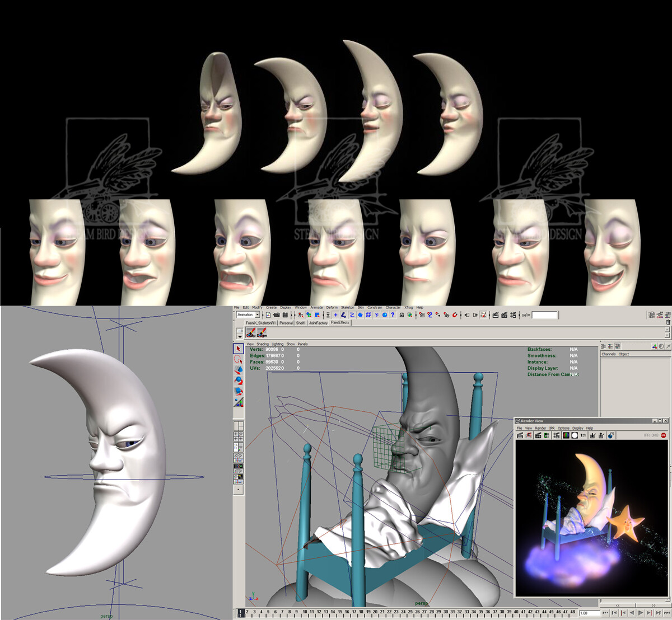Screen dimensions: 672x620
Task: Select the Show Manipulator tool
Action: coord(238,401)
